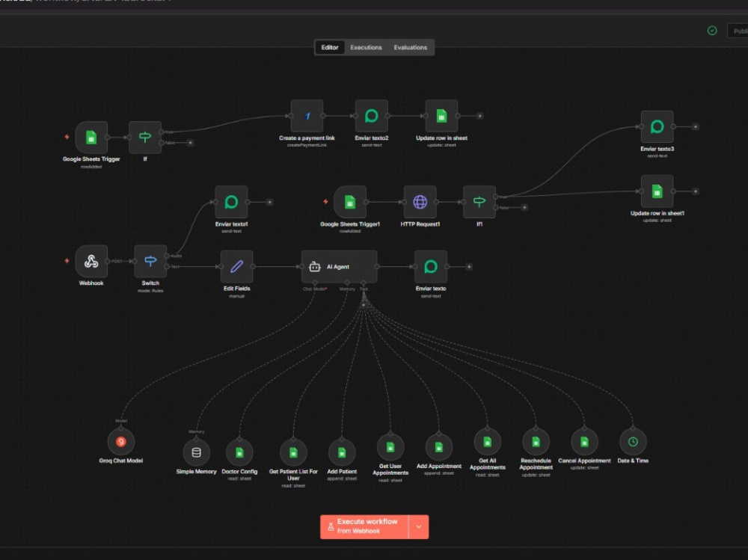Viewport: 748px width, 560px height.
Task: Open the AI Agent node
Action: tap(339, 267)
